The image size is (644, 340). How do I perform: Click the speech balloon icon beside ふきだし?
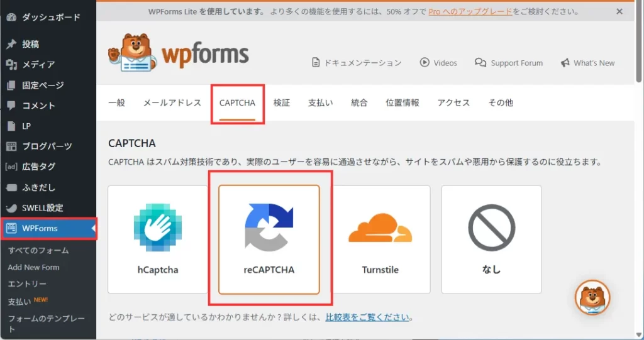coord(11,188)
